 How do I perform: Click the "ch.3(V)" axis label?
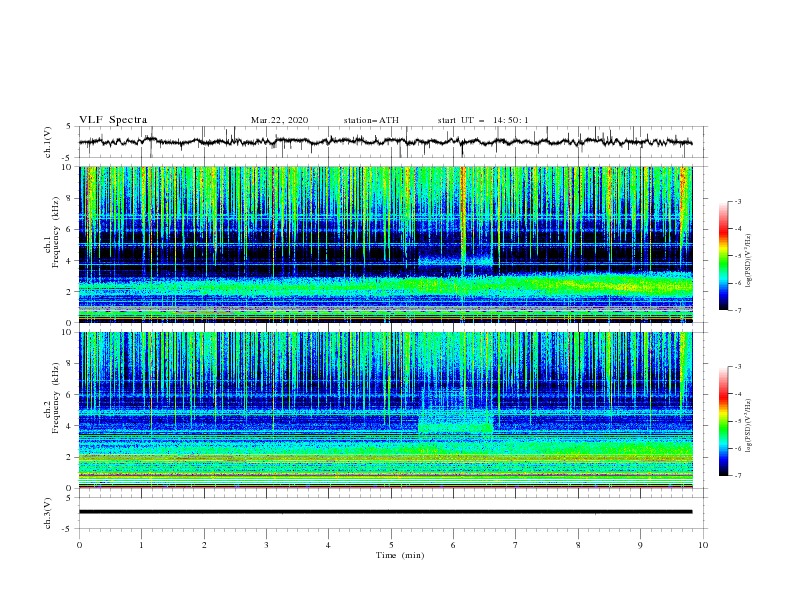tap(48, 513)
